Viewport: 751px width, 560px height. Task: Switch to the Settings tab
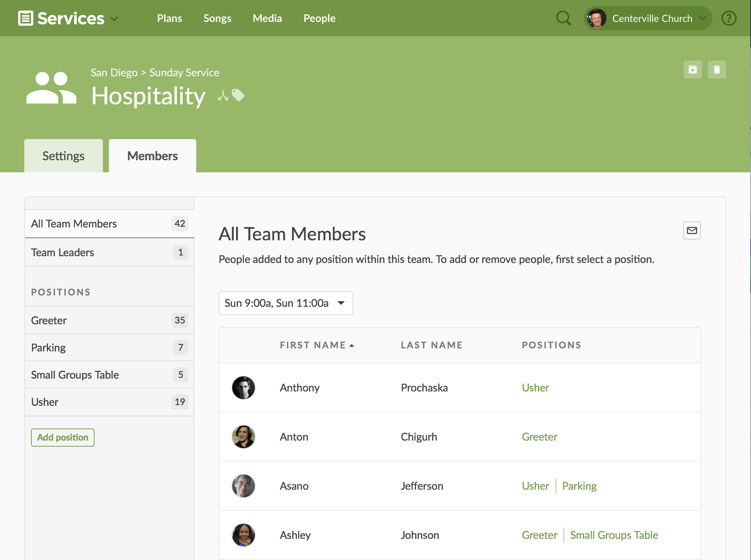point(63,155)
